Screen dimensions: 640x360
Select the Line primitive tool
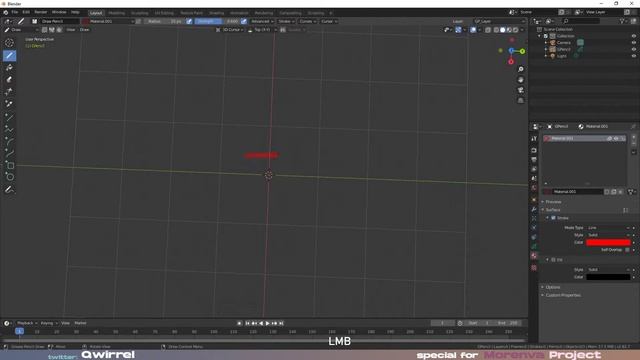tap(9, 117)
